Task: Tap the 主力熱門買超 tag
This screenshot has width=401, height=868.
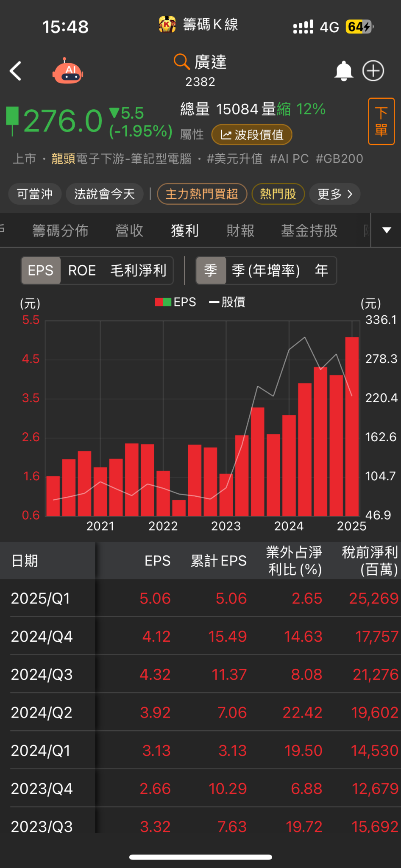Action: click(x=202, y=194)
